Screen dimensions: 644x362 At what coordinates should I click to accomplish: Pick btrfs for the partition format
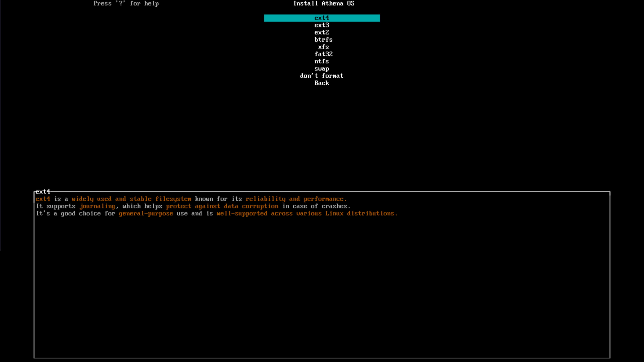[x=323, y=40]
